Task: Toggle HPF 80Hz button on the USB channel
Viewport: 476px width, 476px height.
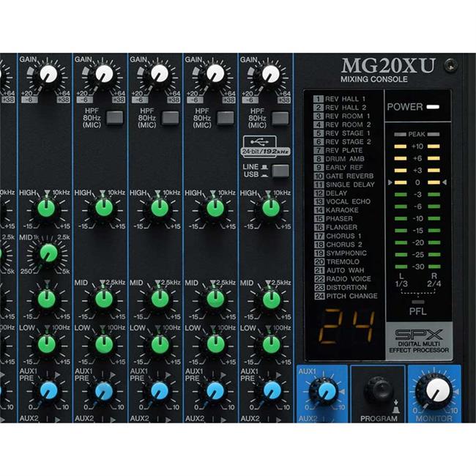Action: pos(280,118)
